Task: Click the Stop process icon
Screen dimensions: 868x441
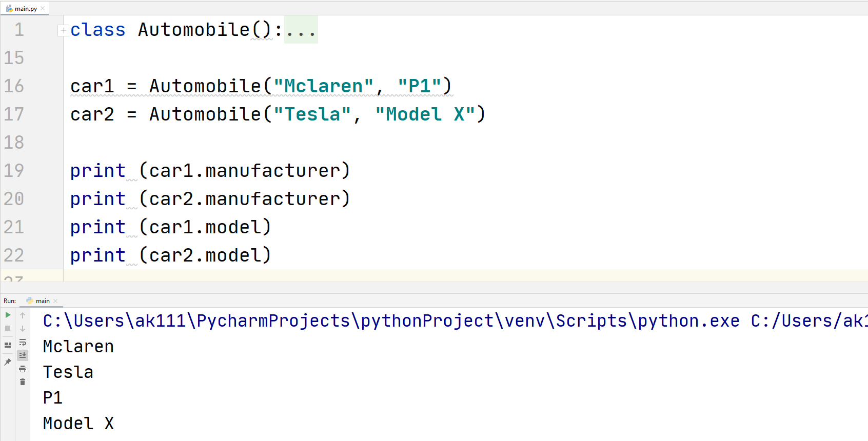Action: point(8,328)
